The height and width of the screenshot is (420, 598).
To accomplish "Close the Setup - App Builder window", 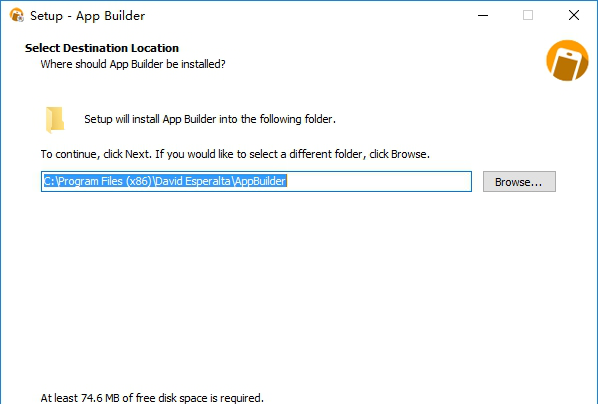I will pyautogui.click(x=574, y=16).
